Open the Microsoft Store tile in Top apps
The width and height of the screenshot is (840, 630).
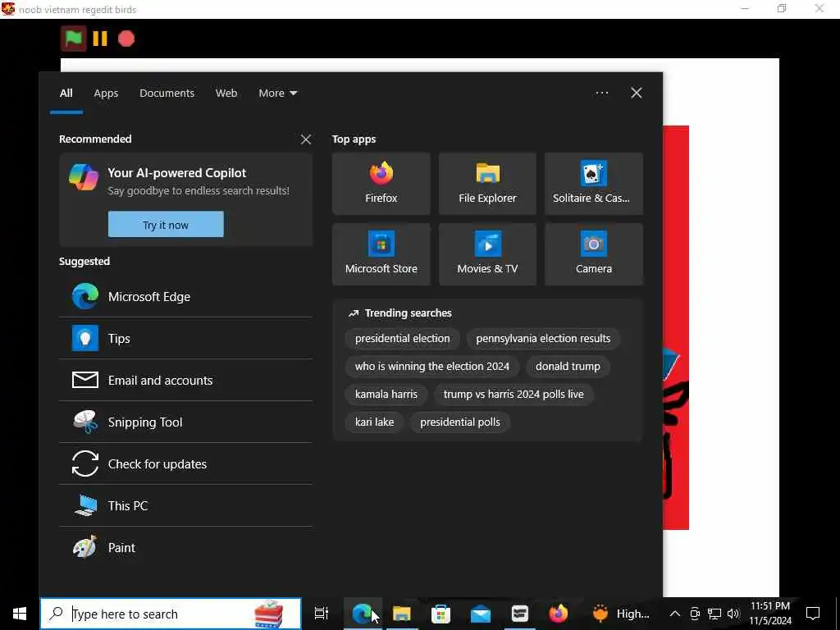click(x=381, y=254)
